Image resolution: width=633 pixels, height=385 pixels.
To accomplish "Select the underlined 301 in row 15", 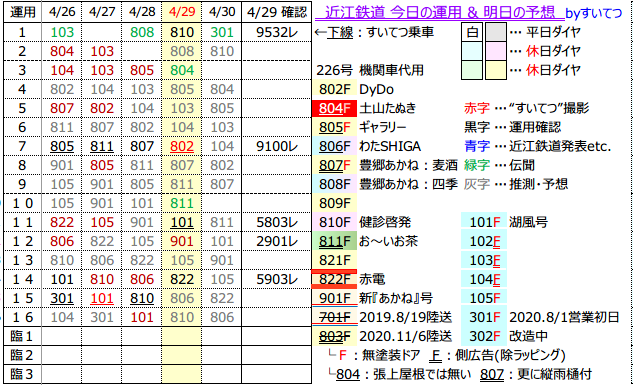I will [x=62, y=298].
